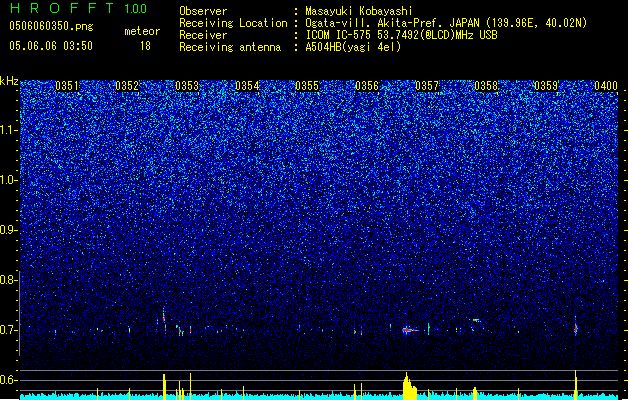The image size is (629, 400).
Task: Click the 0354 time marker
Action: click(247, 86)
